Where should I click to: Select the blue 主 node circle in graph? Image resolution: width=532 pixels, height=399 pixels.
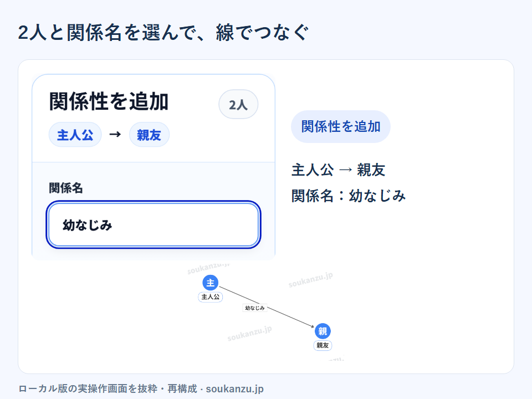[211, 283]
